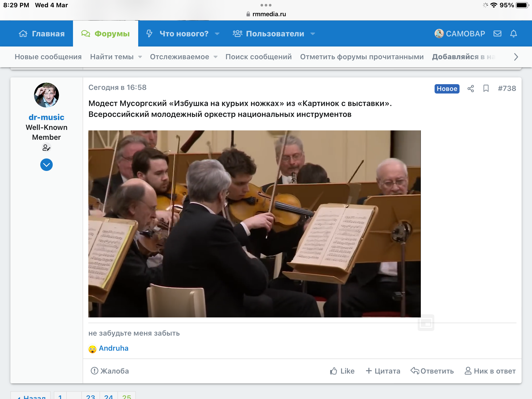Expand the Что нового dropdown arrow

[217, 34]
